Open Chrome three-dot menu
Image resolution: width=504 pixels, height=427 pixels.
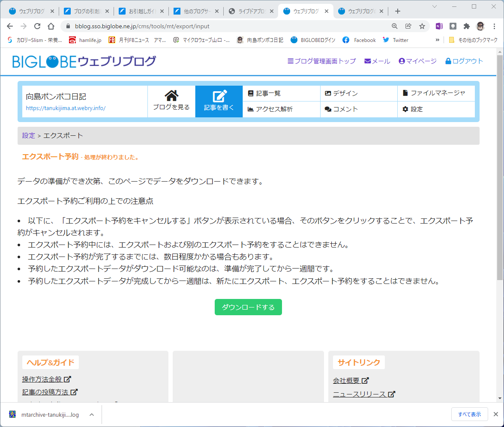click(x=495, y=27)
